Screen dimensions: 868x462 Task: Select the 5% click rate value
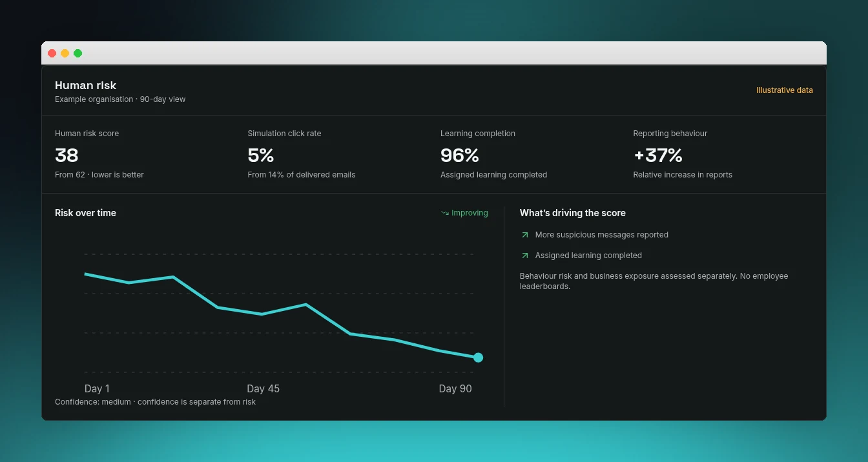[261, 156]
